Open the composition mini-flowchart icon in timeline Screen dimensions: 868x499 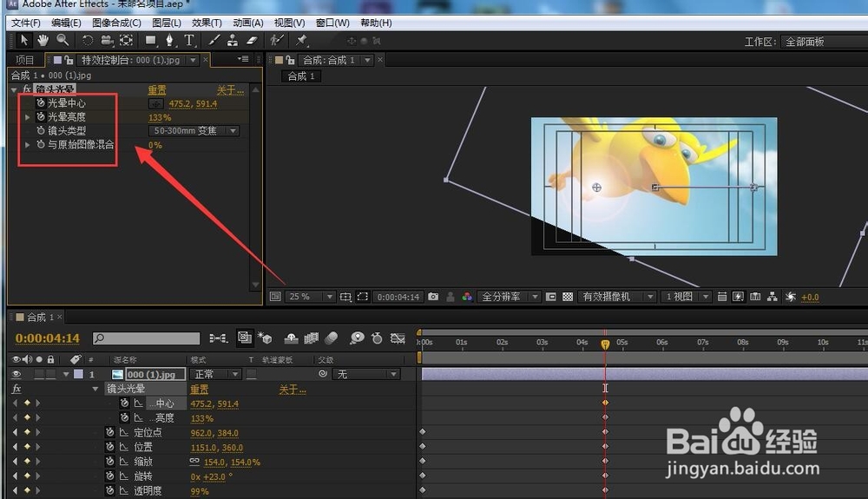tap(218, 338)
